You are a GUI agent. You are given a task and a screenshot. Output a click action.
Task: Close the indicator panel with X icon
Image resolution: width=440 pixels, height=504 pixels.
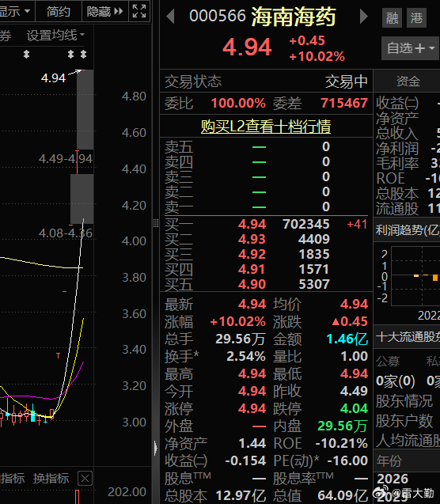(85, 479)
